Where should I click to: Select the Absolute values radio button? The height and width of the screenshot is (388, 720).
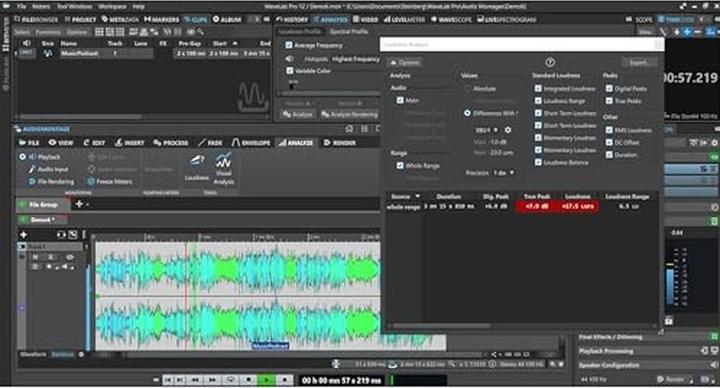click(x=467, y=89)
